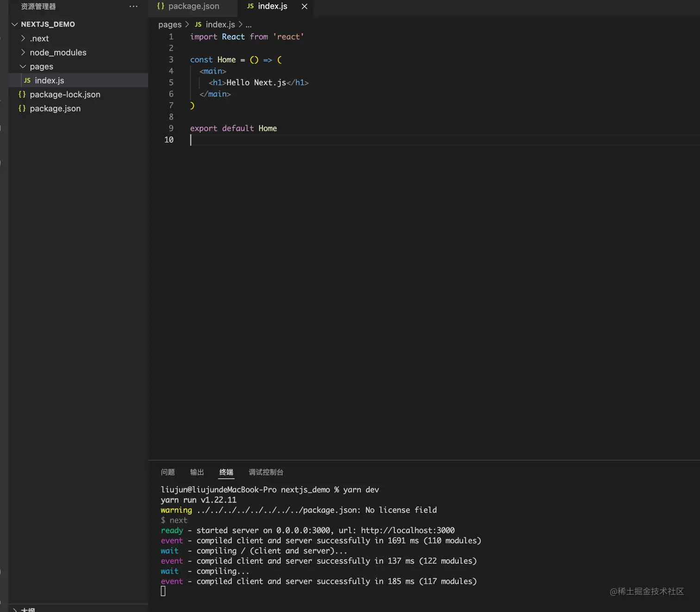Open the 调试控制台 (Debug Console) tab

click(266, 472)
